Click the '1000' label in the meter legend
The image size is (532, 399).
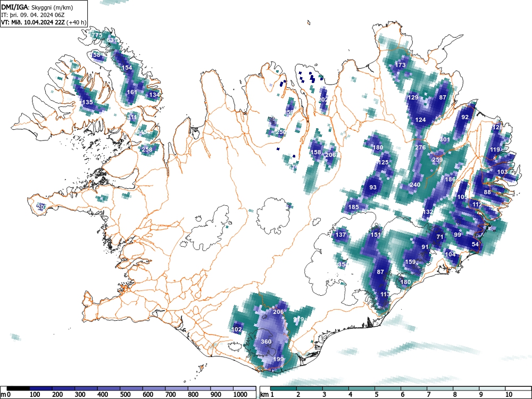click(x=240, y=395)
